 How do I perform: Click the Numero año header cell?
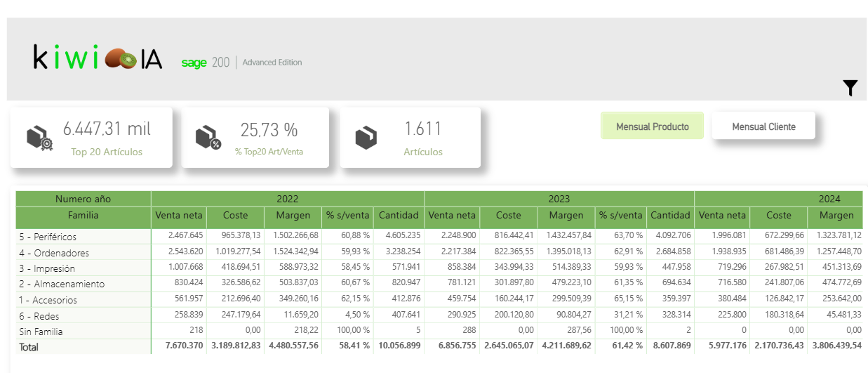click(x=83, y=199)
